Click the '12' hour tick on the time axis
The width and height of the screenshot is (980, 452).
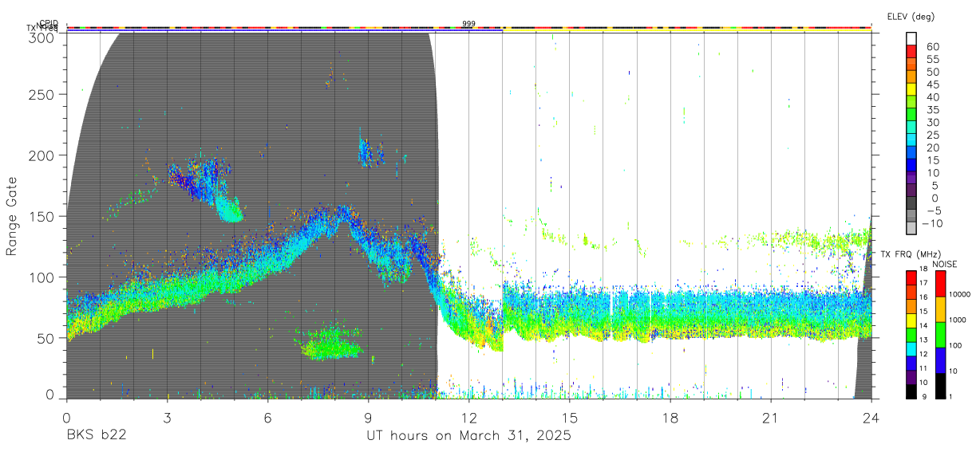point(468,417)
